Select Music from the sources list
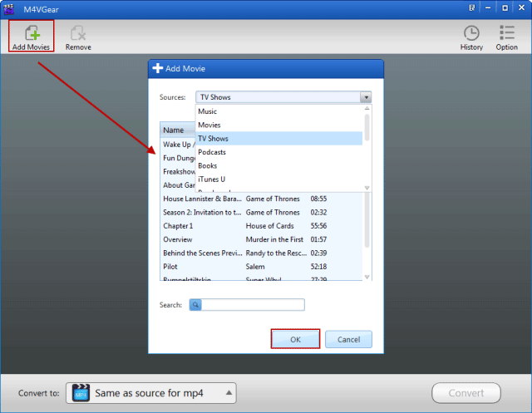532x413 pixels. click(279, 111)
